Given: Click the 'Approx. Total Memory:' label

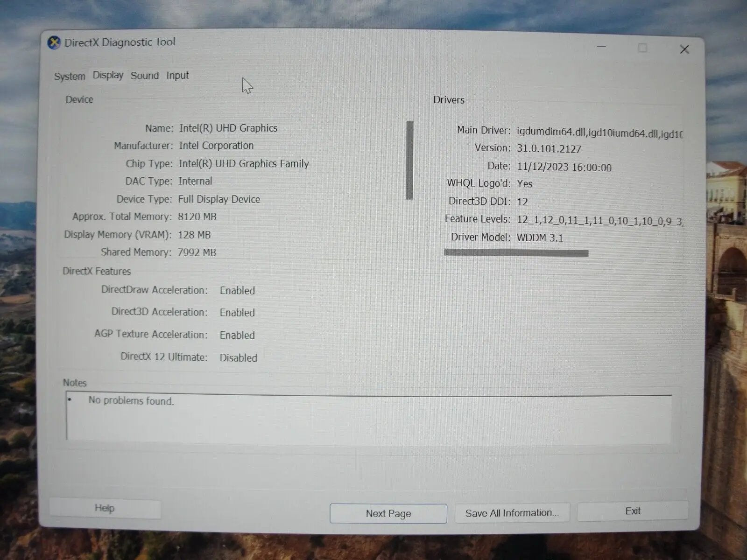Looking at the screenshot, I should click(x=122, y=217).
